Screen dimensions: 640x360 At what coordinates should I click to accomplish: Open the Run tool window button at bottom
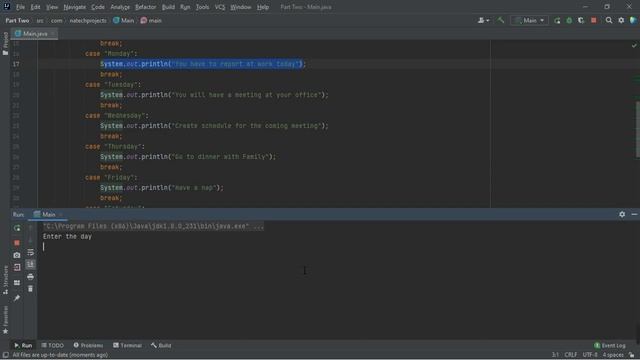click(23, 345)
